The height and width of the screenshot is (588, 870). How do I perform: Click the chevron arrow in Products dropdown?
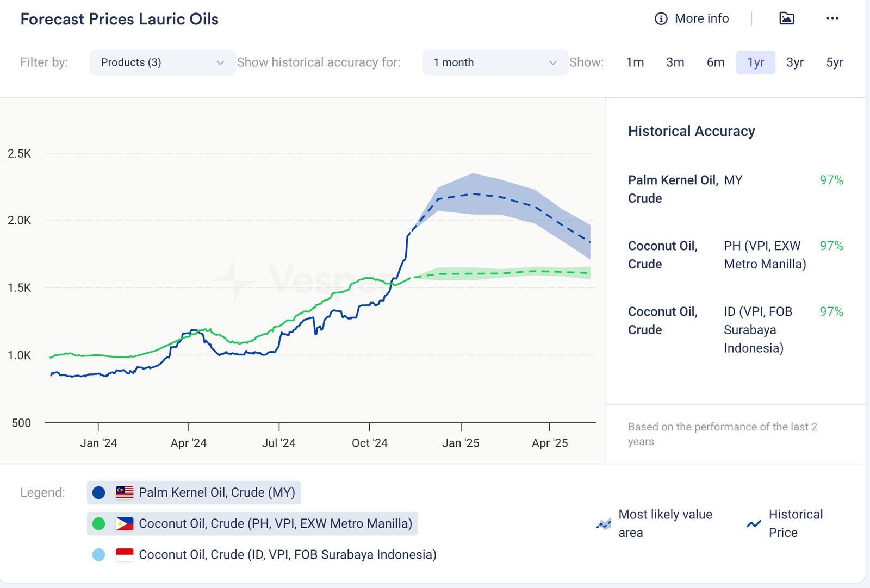click(x=220, y=62)
